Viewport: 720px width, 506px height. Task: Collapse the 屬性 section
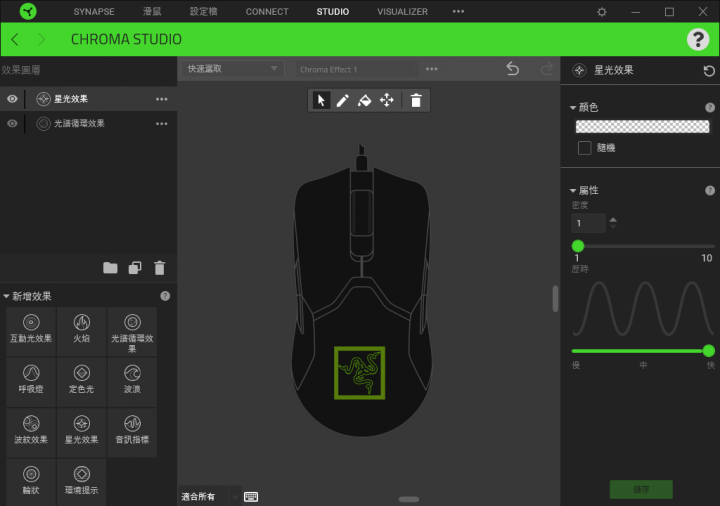tap(573, 191)
